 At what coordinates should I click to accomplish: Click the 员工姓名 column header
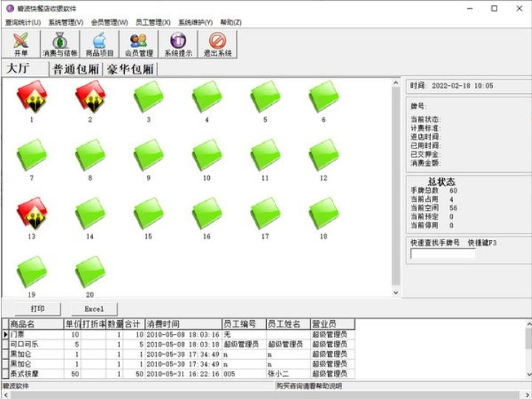click(288, 324)
